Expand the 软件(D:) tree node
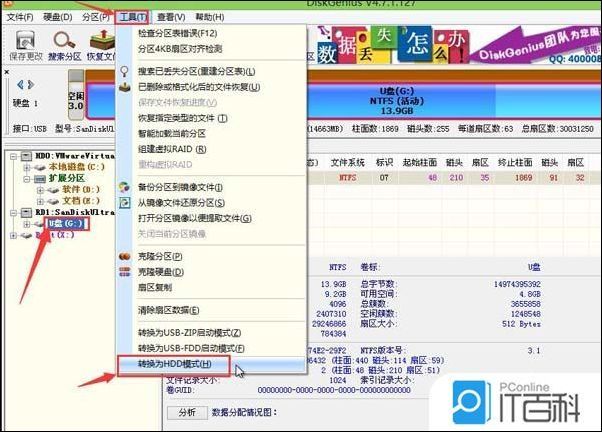Image resolution: width=602 pixels, height=432 pixels. pos(40,190)
